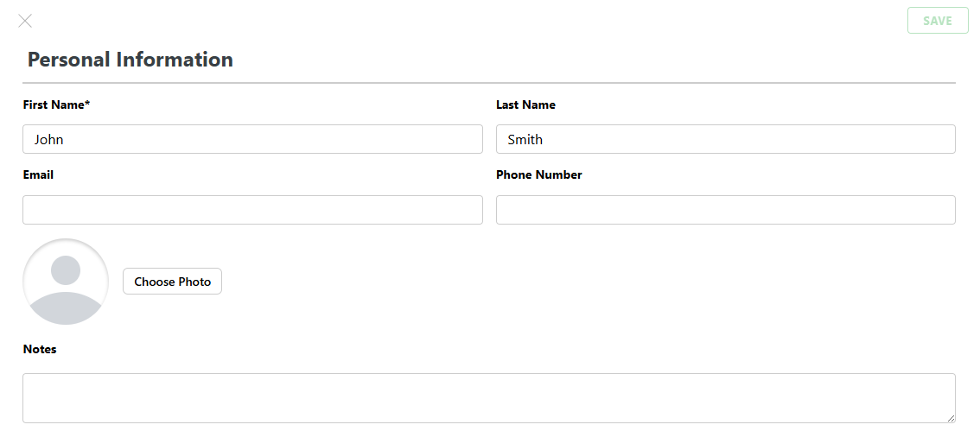The height and width of the screenshot is (431, 980).
Task: Click the SAVE button
Action: coord(937,21)
